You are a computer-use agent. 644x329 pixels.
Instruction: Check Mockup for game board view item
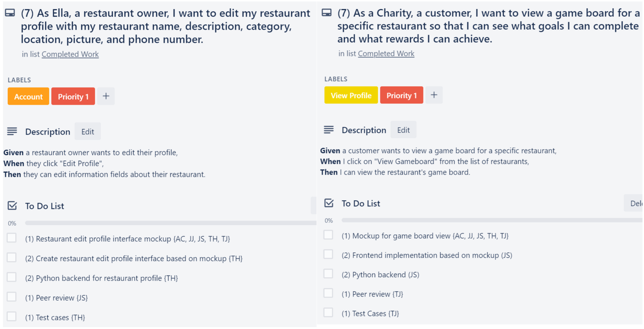coord(328,235)
